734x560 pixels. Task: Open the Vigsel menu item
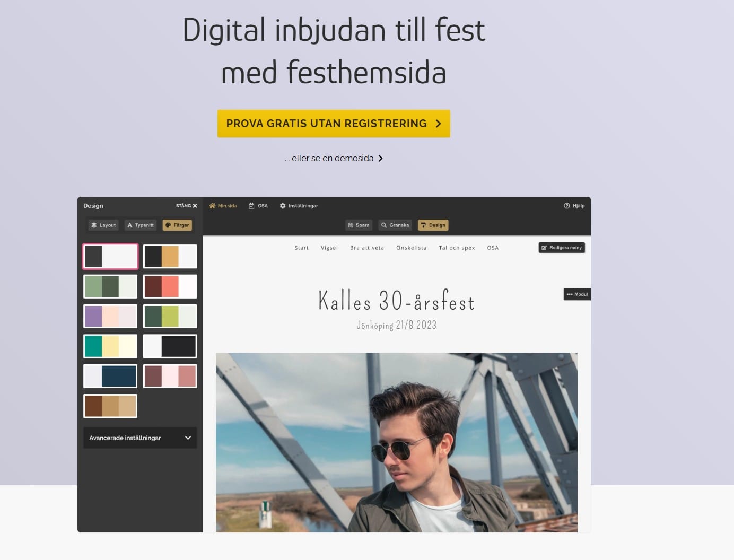(329, 247)
